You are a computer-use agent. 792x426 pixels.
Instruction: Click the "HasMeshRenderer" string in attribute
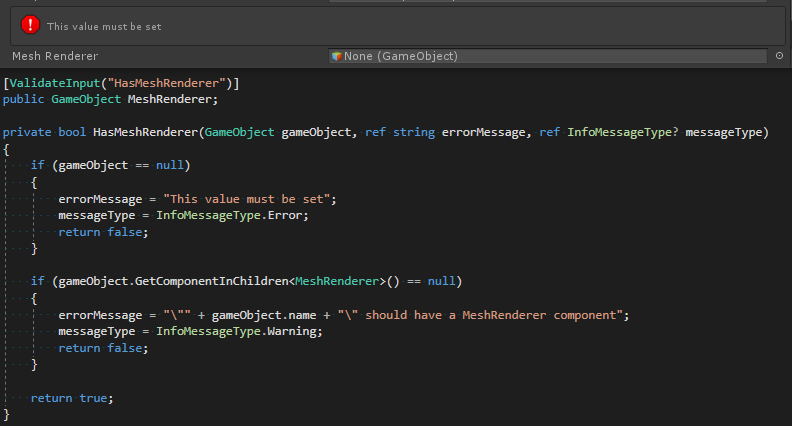(x=166, y=83)
